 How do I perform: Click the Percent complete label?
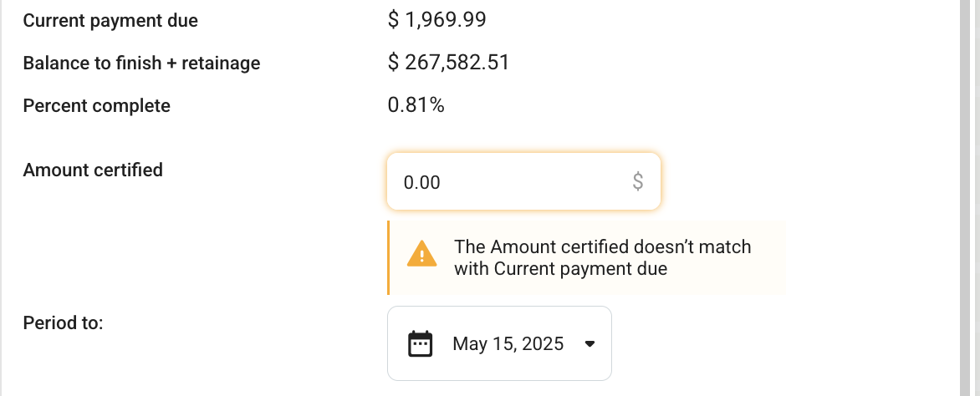click(97, 105)
